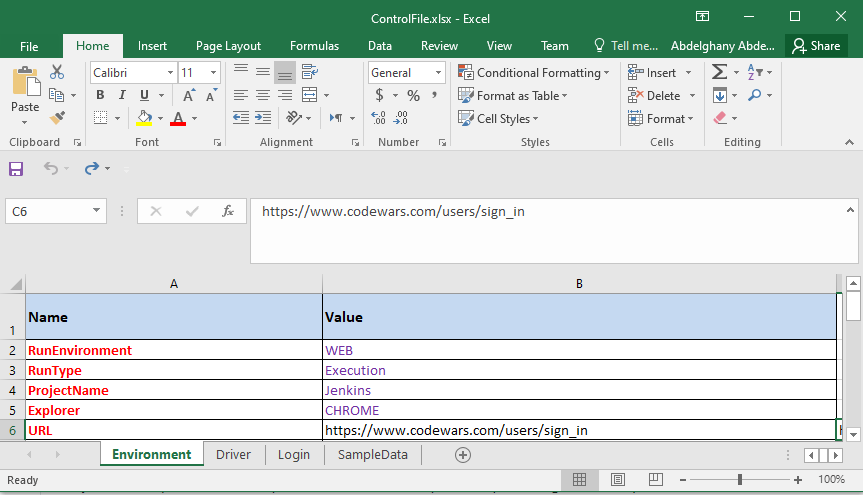Open the General number format dropdown

pos(438,73)
